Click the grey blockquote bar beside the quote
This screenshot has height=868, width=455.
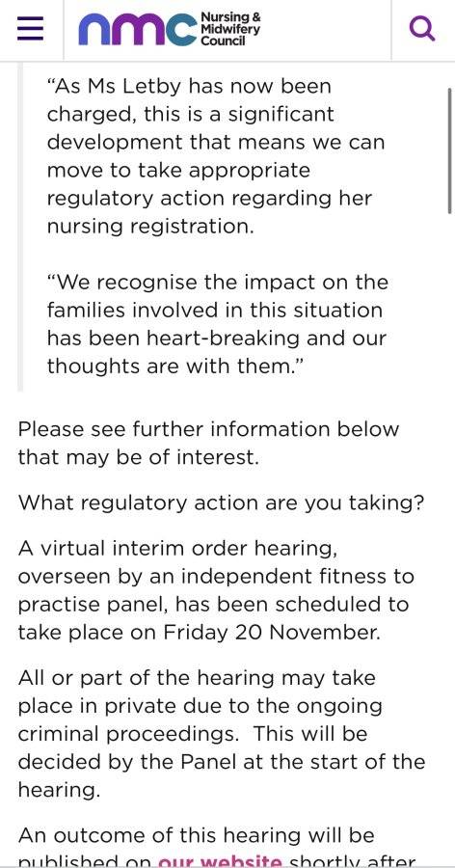tap(20, 227)
